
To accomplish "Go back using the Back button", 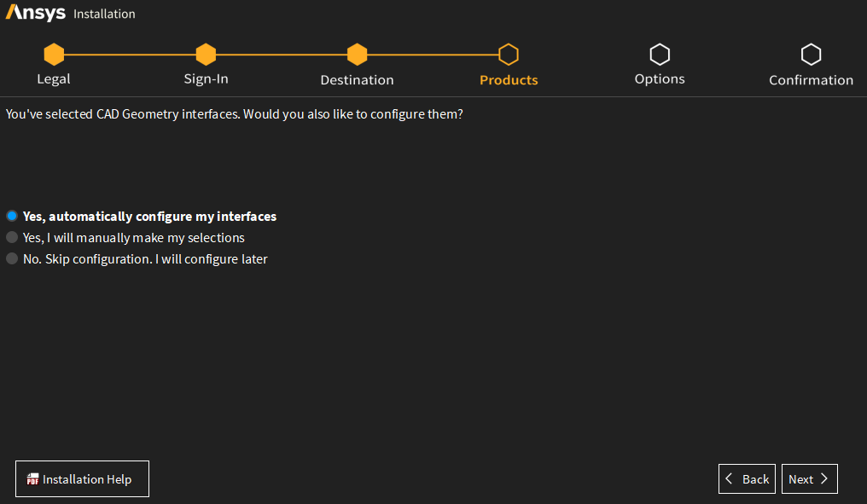I will point(747,479).
